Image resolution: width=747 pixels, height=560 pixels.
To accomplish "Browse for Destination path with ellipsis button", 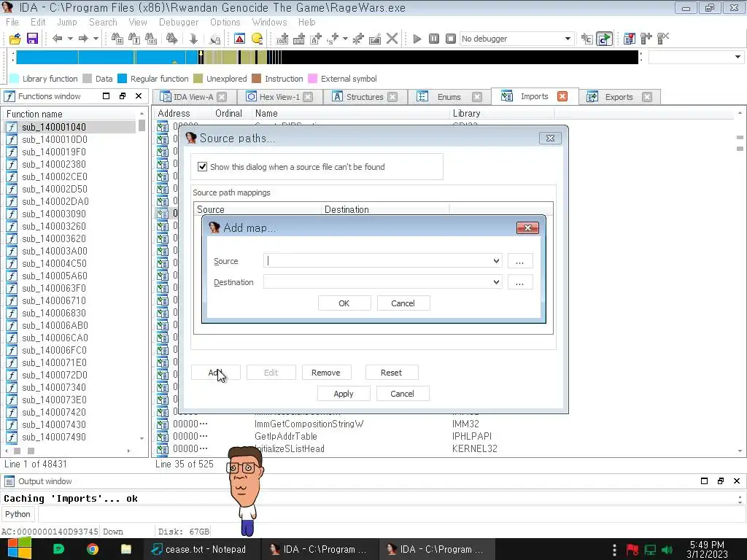I will pos(519,282).
